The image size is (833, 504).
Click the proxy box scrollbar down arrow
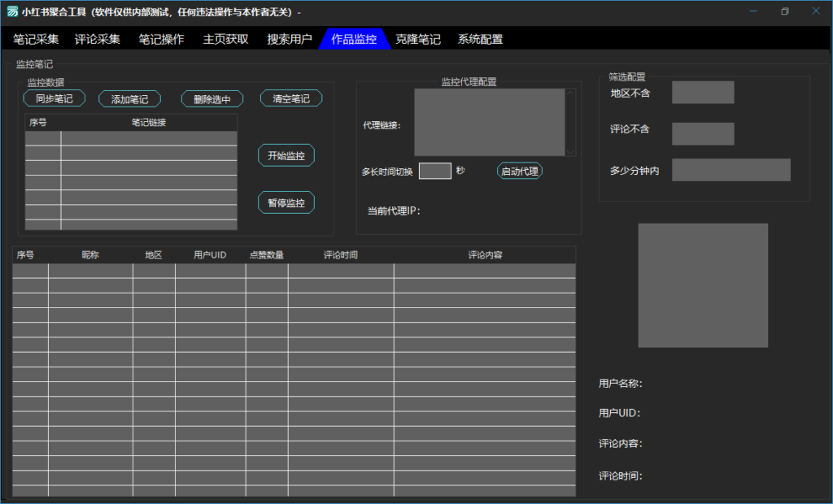(570, 152)
